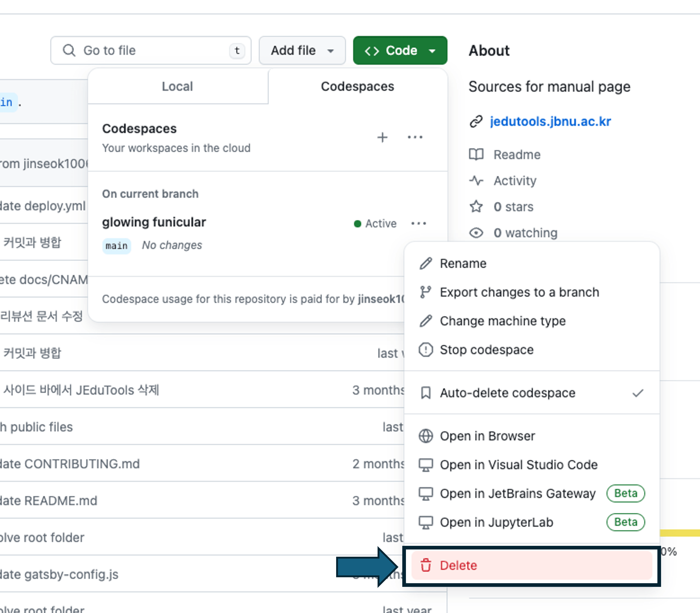Click the eye icon beside 0 watching
This screenshot has width=700, height=613.
(x=476, y=233)
